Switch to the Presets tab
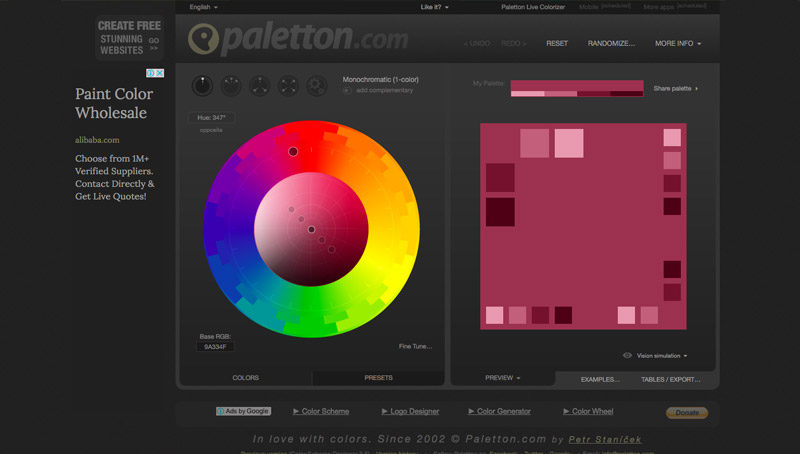The height and width of the screenshot is (454, 800). (x=378, y=378)
